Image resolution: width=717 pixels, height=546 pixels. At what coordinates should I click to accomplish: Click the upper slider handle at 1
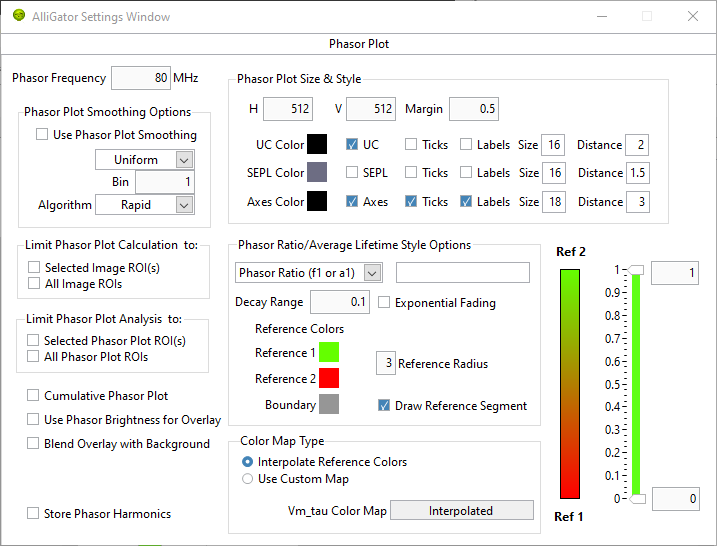[x=635, y=270]
